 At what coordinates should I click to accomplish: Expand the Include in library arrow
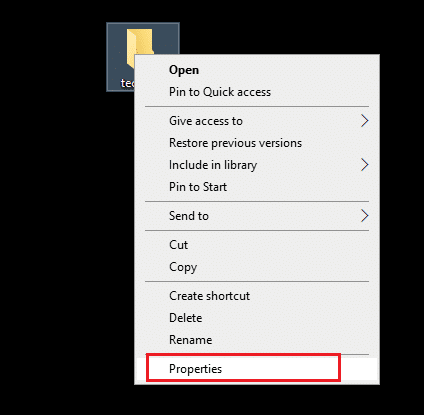[x=365, y=165]
